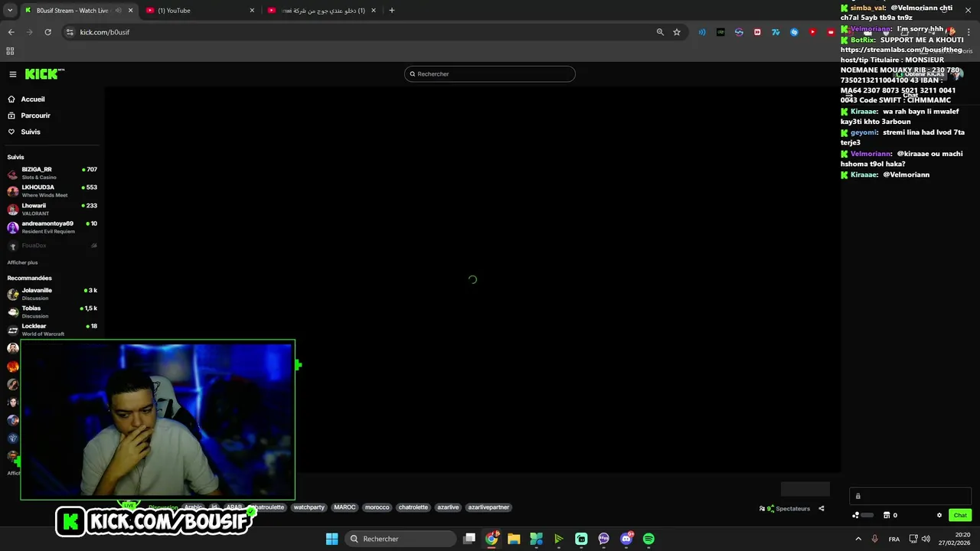Open Parcourir in the sidebar

35,116
